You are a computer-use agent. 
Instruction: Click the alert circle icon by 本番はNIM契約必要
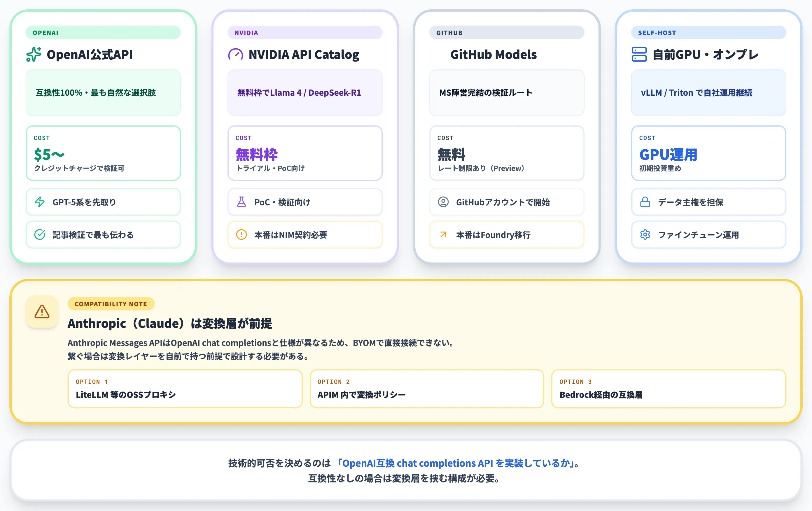pyautogui.click(x=242, y=235)
